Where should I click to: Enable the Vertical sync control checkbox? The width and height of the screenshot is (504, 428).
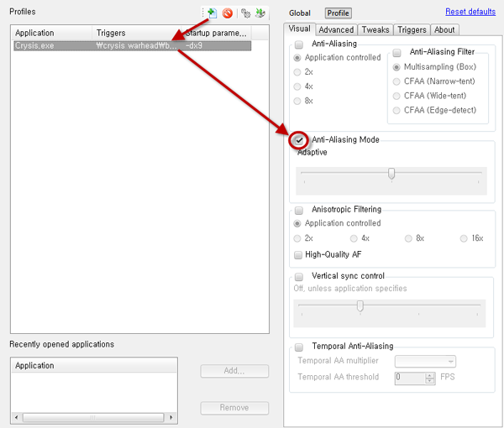point(299,276)
